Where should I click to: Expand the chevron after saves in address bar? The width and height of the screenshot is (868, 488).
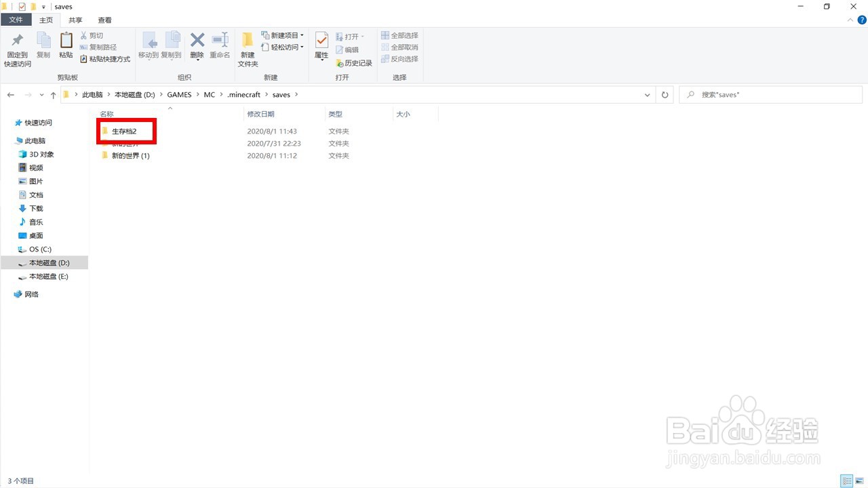pyautogui.click(x=296, y=95)
